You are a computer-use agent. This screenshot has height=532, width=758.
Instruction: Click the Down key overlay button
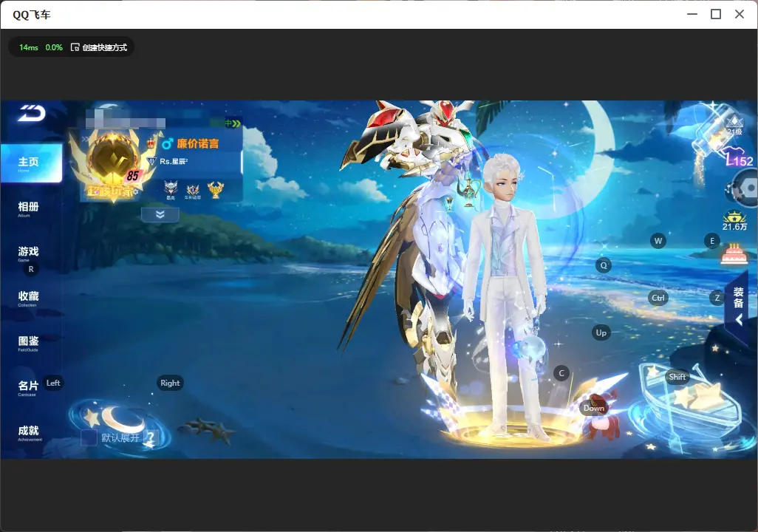(x=594, y=408)
